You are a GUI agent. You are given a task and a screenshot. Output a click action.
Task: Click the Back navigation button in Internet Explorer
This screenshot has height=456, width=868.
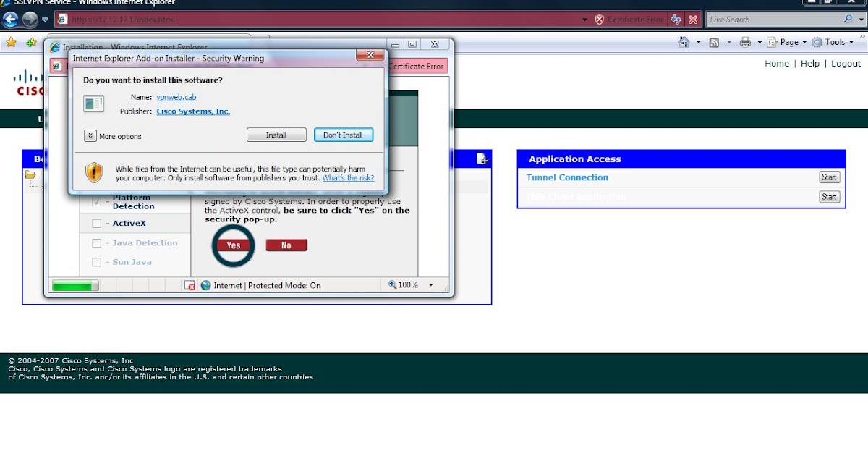click(x=11, y=20)
